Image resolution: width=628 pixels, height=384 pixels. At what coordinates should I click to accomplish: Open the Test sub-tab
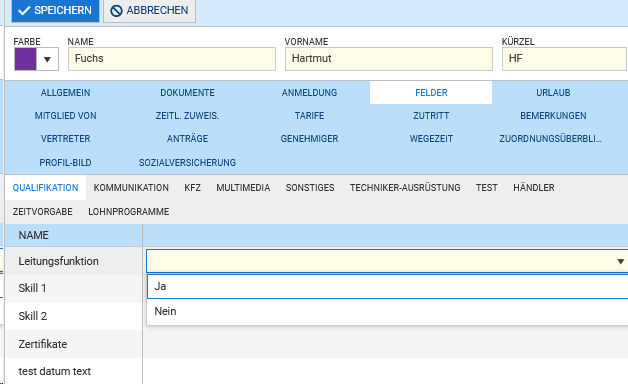[487, 188]
